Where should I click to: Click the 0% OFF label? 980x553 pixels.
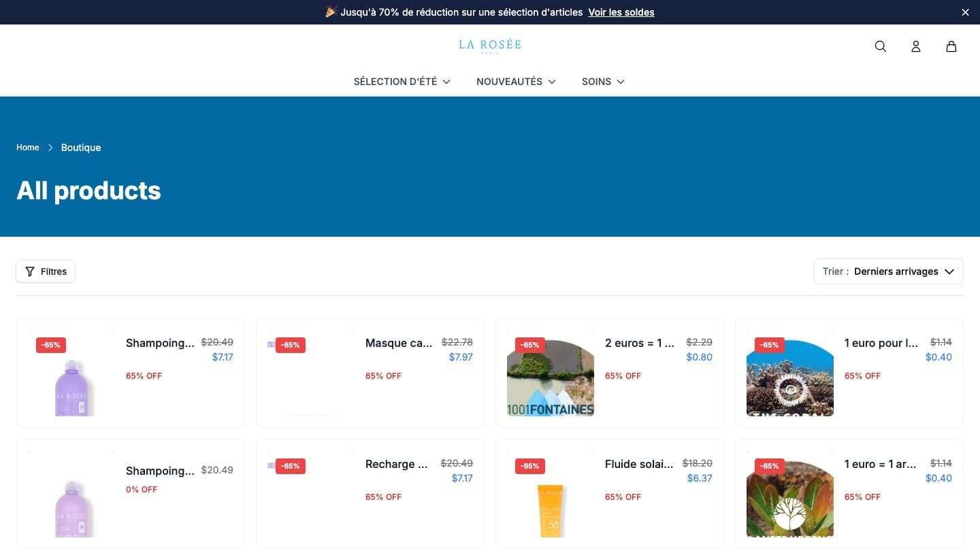[x=142, y=489]
